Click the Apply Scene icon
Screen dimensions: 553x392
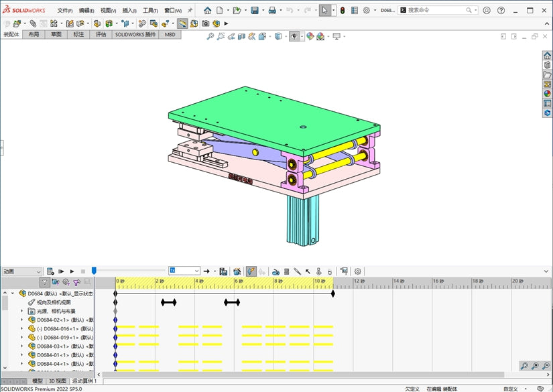[320, 36]
